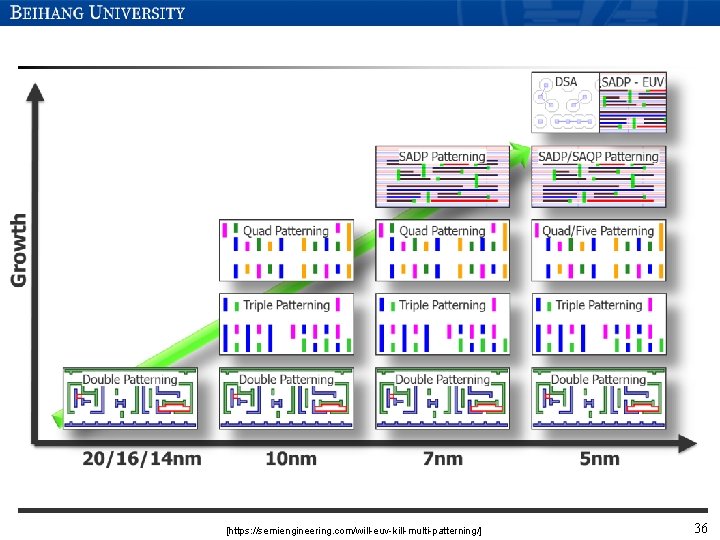Select Double Patterning box in 5nm column
This screenshot has height=540, width=720.
point(599,399)
